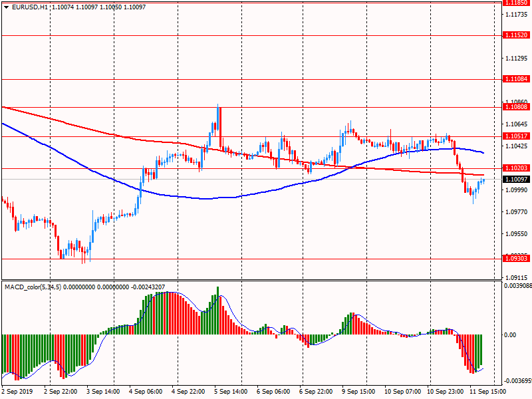532x399 pixels.
Task: Click the MACD scale zero level 0.00
Action: 510,335
